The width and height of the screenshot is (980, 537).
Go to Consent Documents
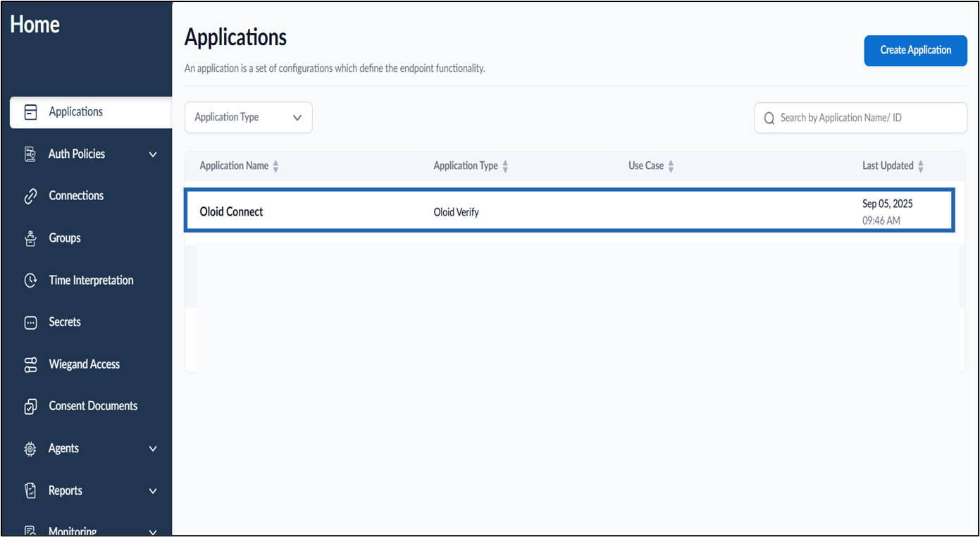93,406
